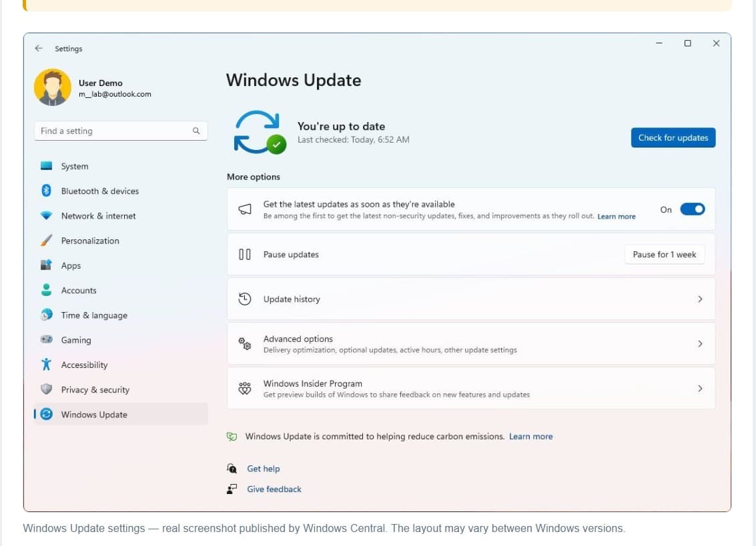
Task: Click the Windows Insider Program hearts icon
Action: 245,389
